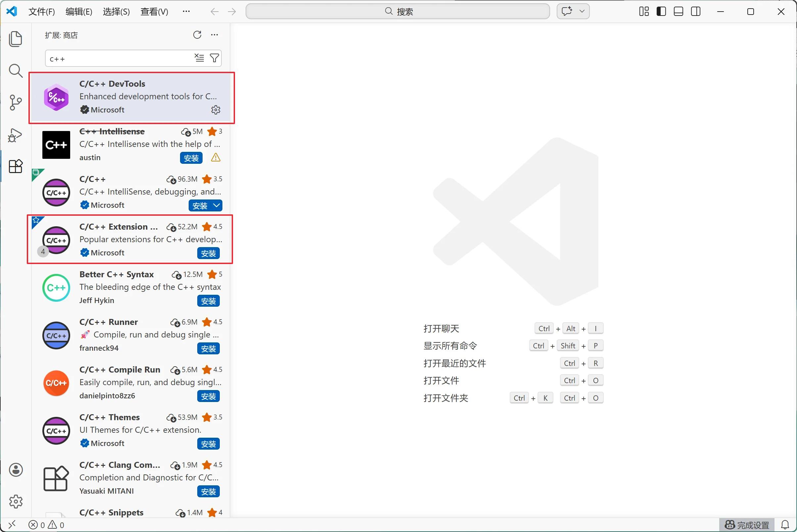
Task: Click the C/C++ Clang Command Adapter icon
Action: (x=56, y=478)
